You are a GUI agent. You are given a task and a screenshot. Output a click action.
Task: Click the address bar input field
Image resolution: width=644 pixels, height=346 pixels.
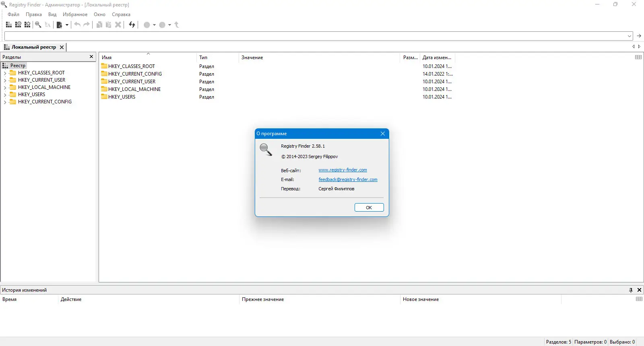316,36
